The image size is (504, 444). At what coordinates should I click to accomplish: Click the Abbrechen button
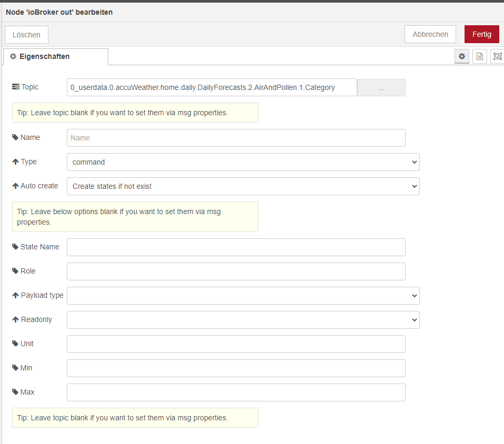[430, 34]
